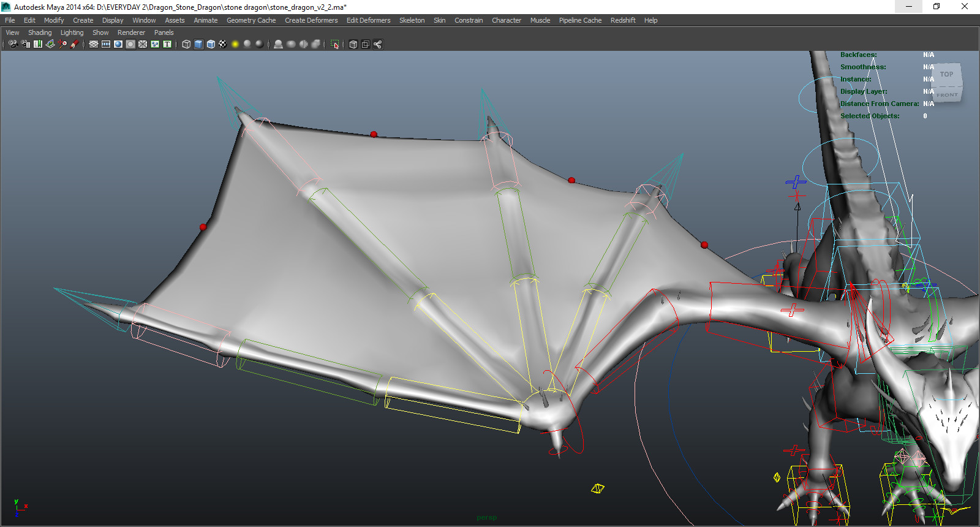Click the Image Plane icon
Screen dimensions: 980x527
point(50,44)
